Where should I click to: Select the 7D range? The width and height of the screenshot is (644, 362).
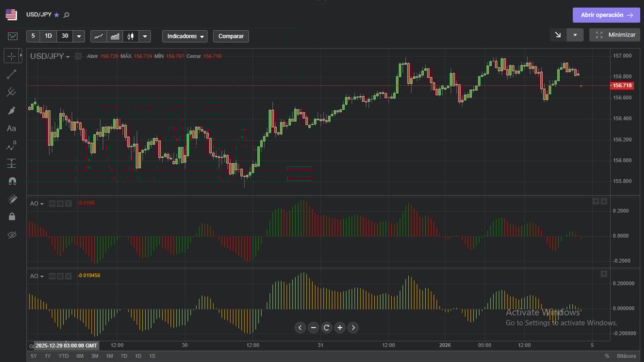124,356
